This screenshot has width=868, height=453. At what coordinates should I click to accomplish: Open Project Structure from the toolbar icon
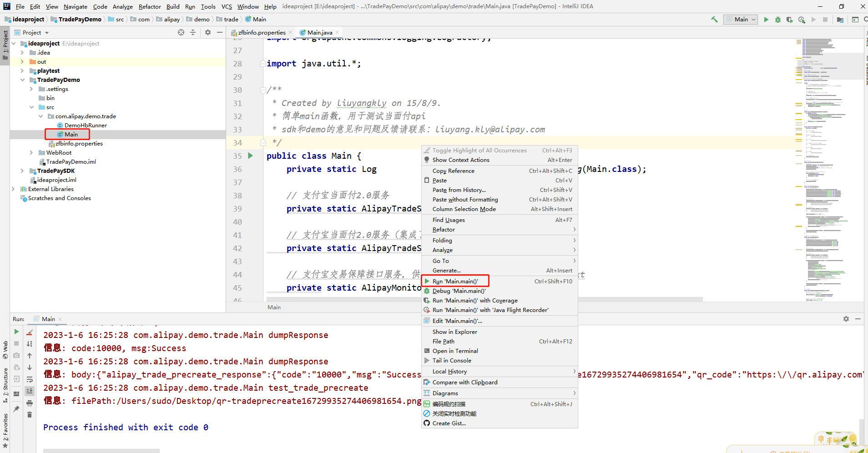pos(840,20)
